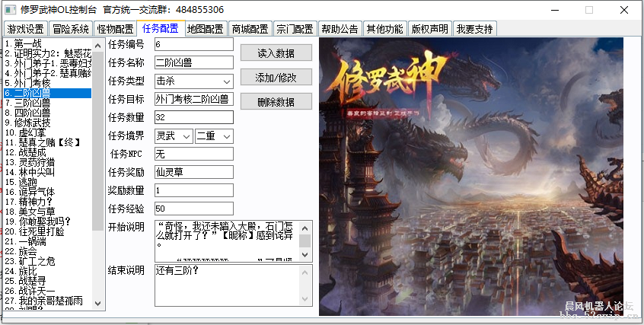This screenshot has width=644, height=325.
Task: Switch to the 地图配置 tab
Action: click(x=206, y=29)
